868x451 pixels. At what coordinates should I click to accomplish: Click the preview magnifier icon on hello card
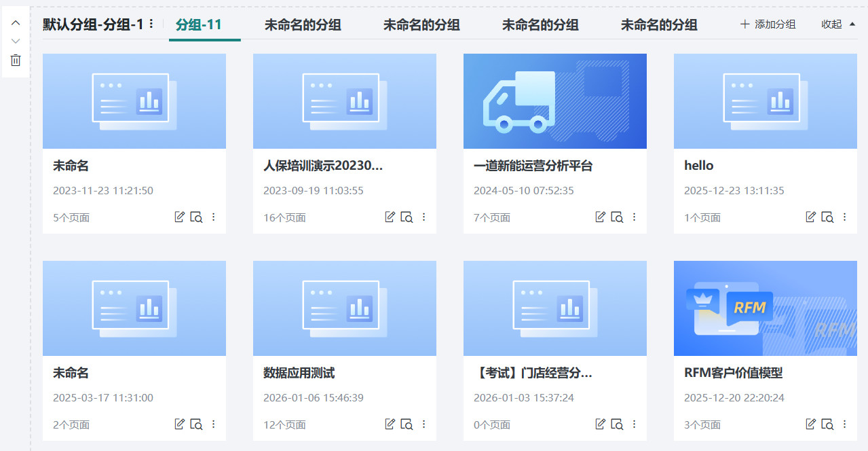pos(828,216)
